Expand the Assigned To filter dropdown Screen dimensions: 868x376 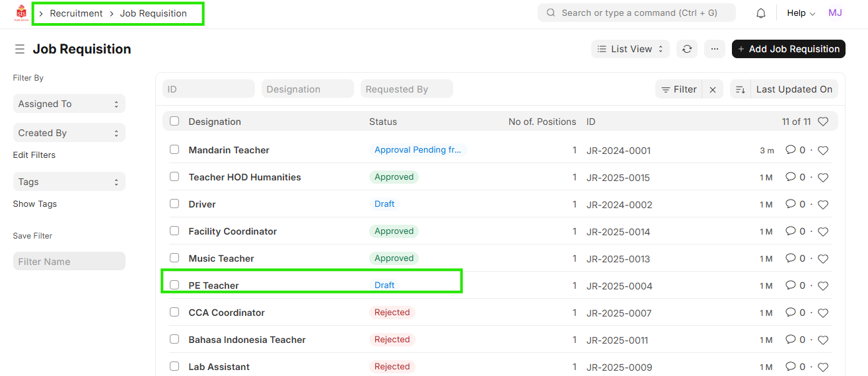point(69,104)
